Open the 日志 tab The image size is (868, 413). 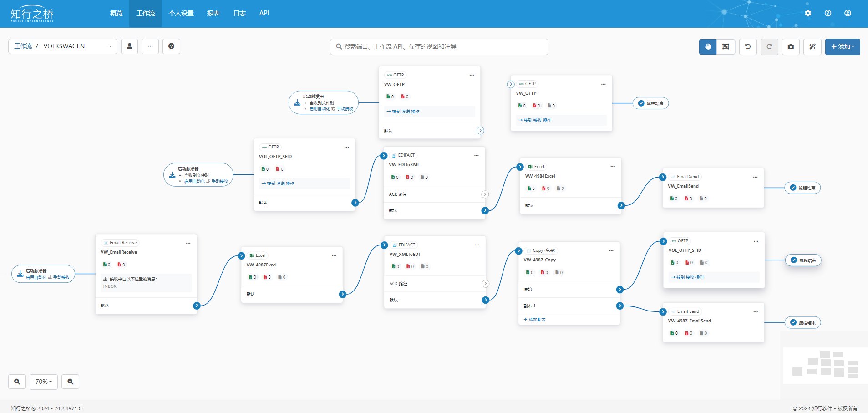pyautogui.click(x=239, y=13)
